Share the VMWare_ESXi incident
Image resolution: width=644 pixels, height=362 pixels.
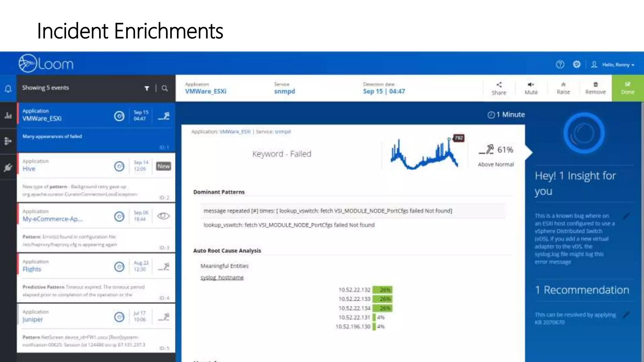pyautogui.click(x=499, y=88)
